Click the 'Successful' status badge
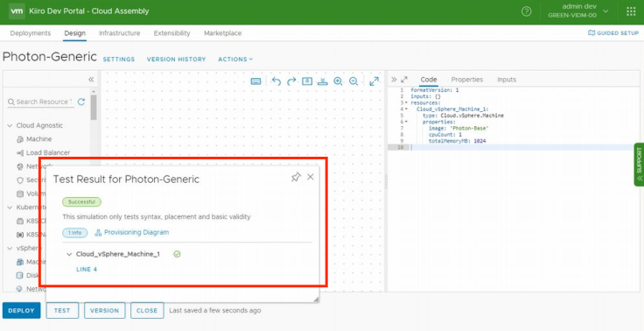Viewport: 644px width, 331px height. tap(81, 202)
